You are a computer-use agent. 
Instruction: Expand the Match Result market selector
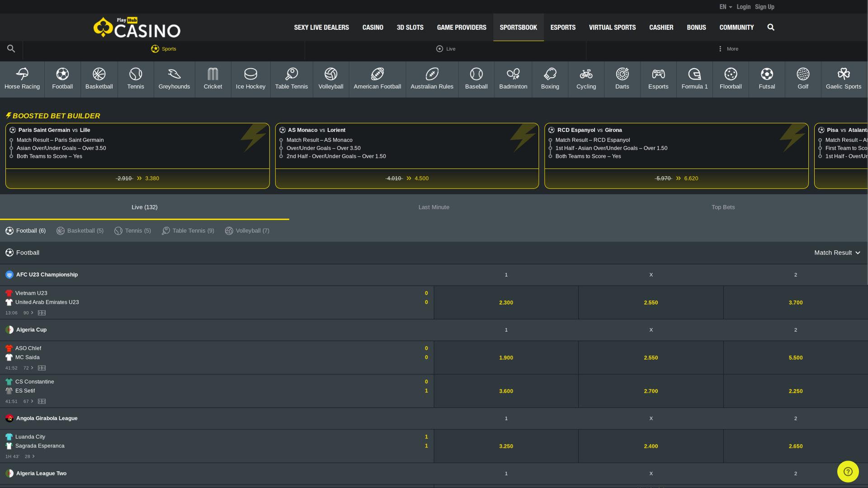pos(837,253)
